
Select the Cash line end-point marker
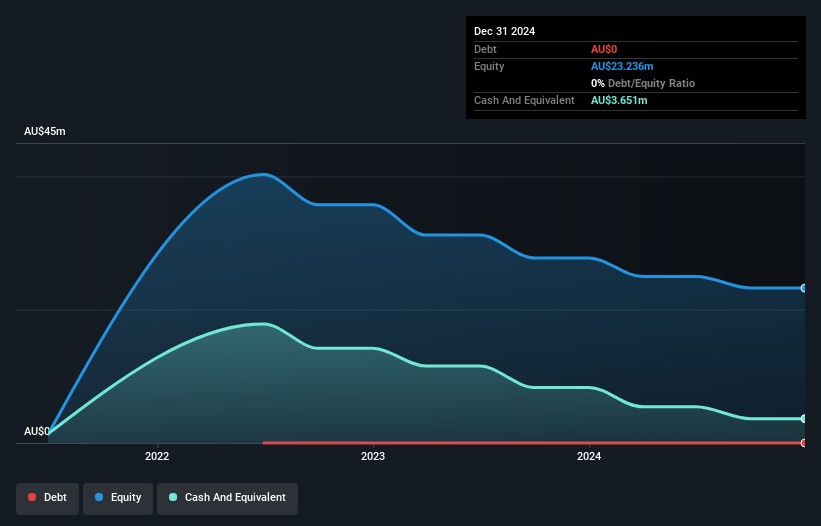pyautogui.click(x=803, y=418)
